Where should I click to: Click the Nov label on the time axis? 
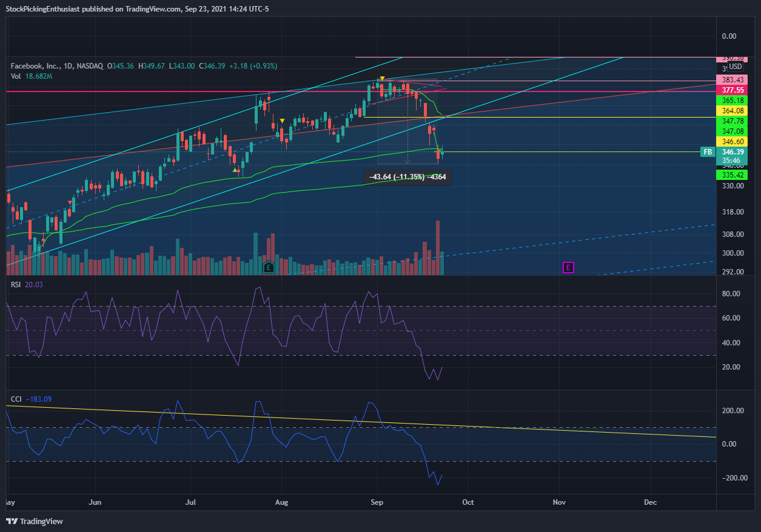point(560,502)
